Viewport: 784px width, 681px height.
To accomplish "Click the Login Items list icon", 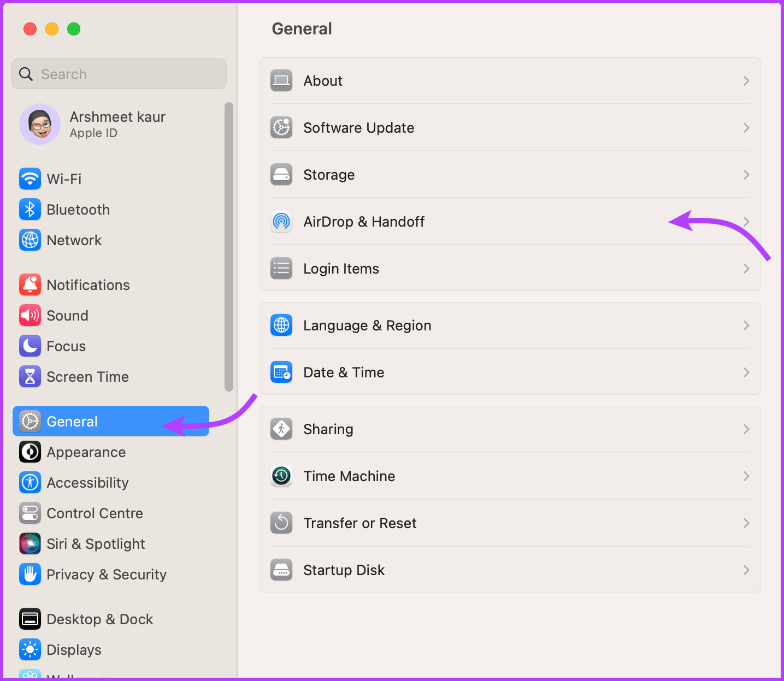I will click(281, 269).
